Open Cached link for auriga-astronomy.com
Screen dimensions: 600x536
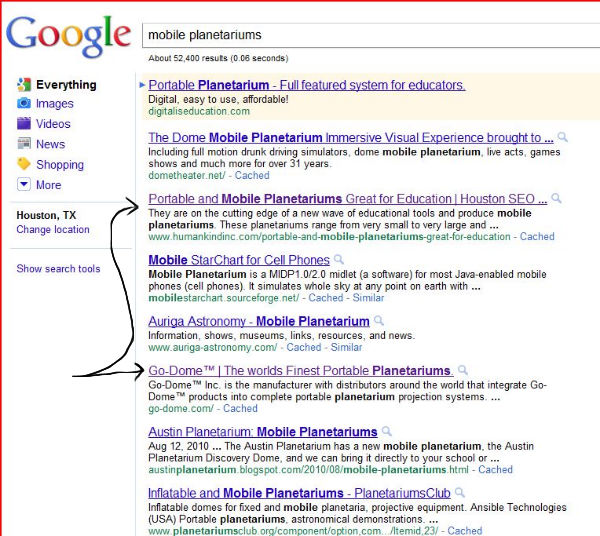click(304, 347)
